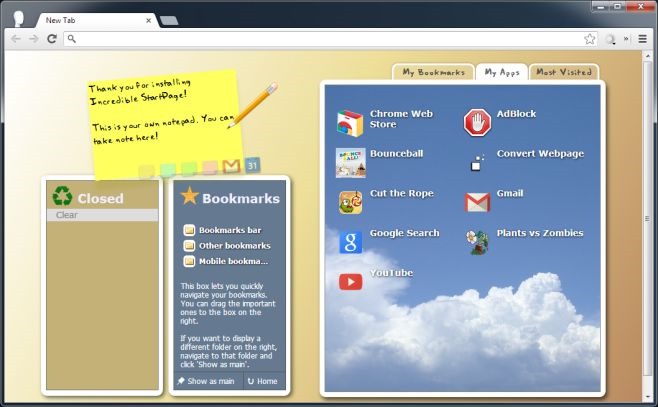Open the Google Search app icon
Image resolution: width=658 pixels, height=407 pixels.
click(x=350, y=242)
